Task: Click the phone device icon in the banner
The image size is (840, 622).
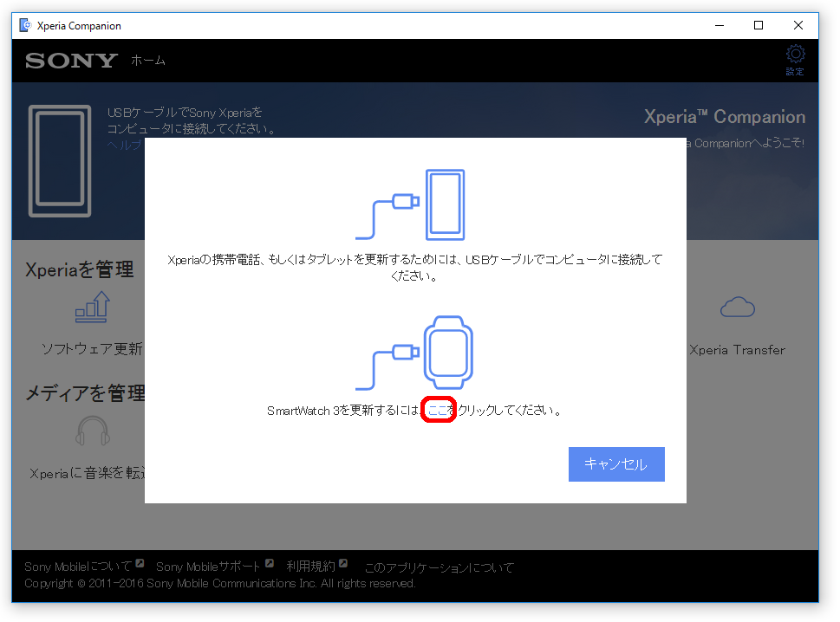Action: 60,160
